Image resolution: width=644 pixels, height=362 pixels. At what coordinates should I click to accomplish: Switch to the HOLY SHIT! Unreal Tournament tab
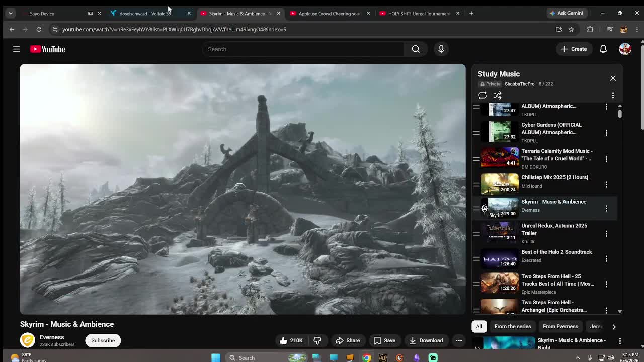tap(419, 14)
